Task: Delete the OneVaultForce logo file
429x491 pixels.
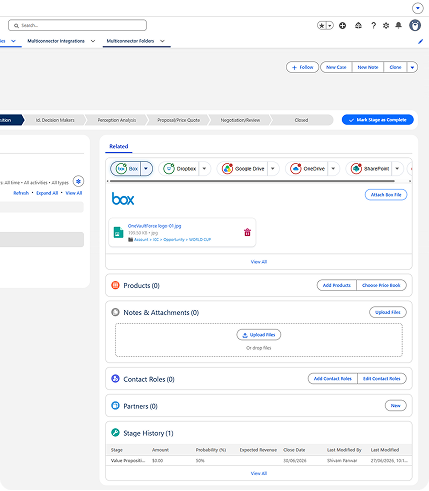Action: [247, 232]
